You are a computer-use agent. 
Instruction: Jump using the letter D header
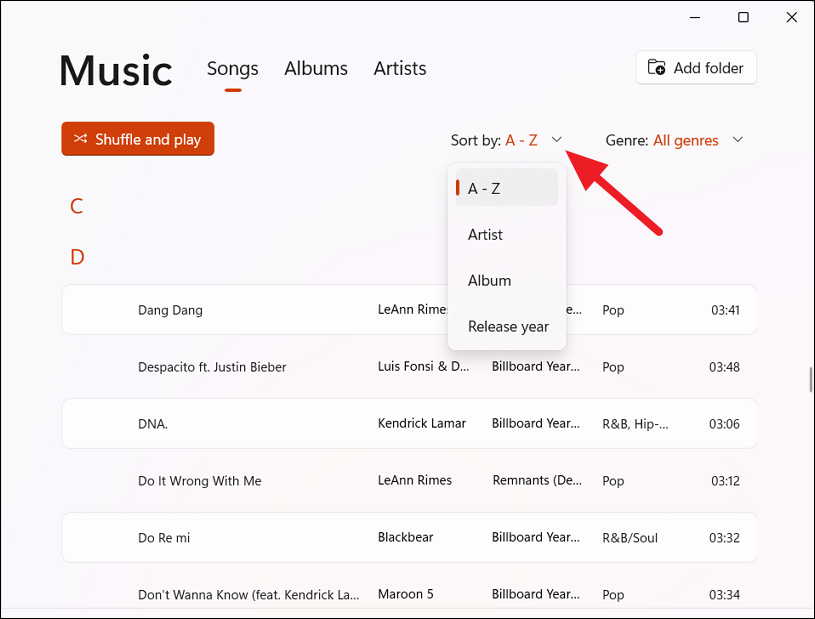point(77,257)
